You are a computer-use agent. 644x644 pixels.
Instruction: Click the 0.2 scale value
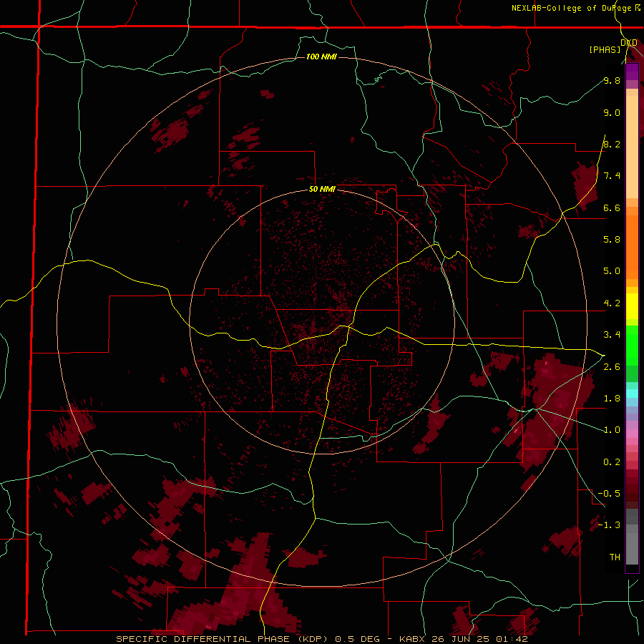[612, 462]
